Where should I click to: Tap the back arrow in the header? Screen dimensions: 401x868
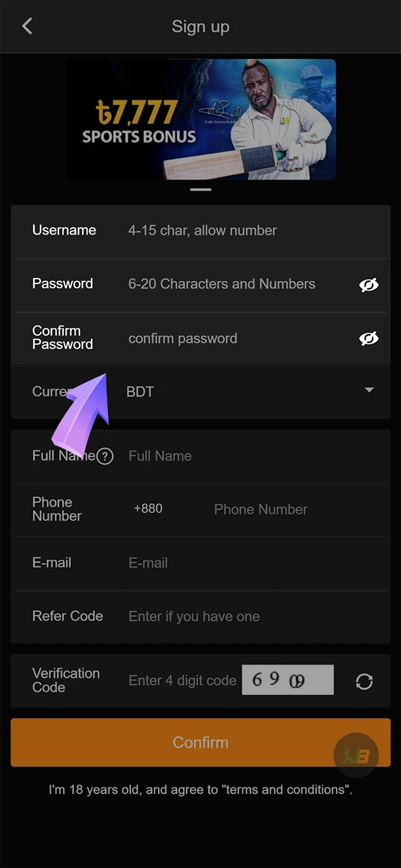tap(27, 26)
